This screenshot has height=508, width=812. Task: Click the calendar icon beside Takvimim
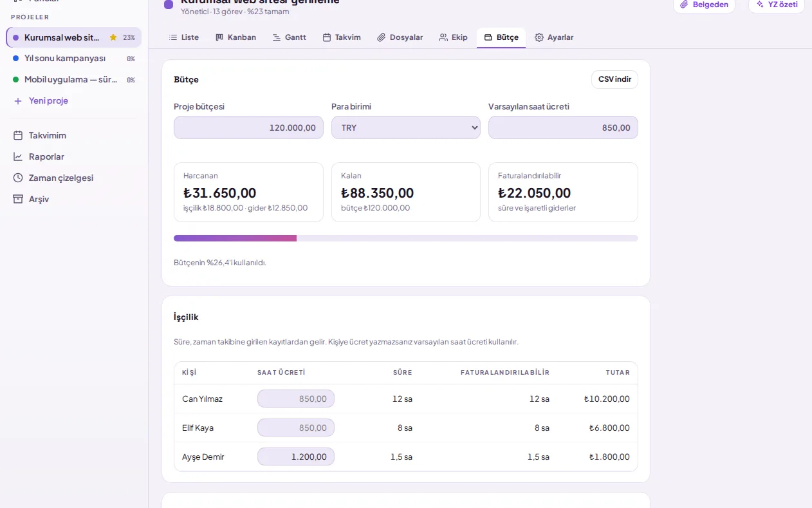tap(18, 135)
